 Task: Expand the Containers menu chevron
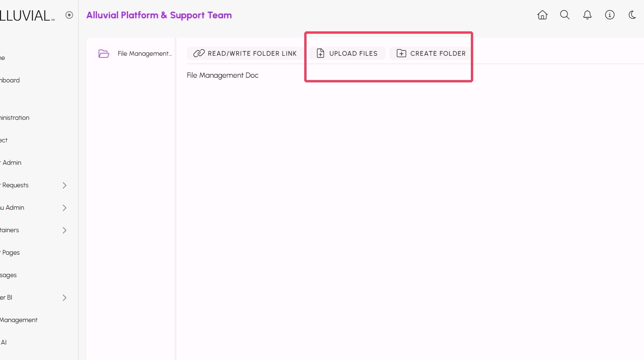[65, 230]
